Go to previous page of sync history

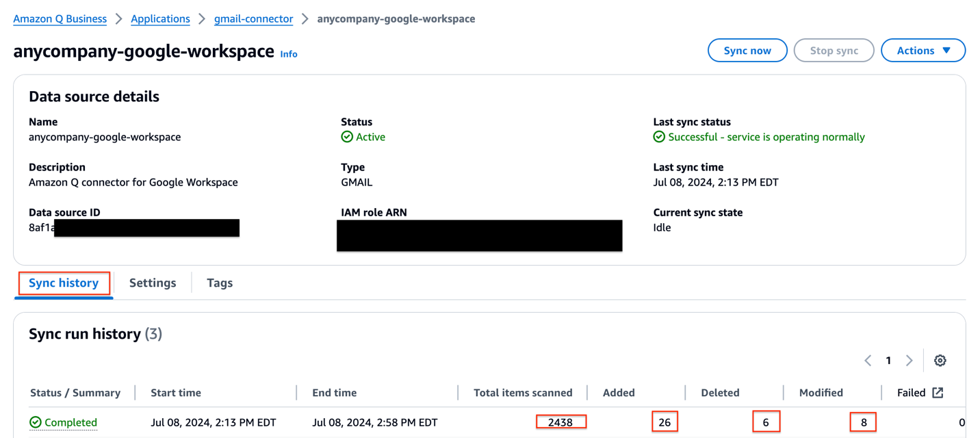(x=868, y=361)
